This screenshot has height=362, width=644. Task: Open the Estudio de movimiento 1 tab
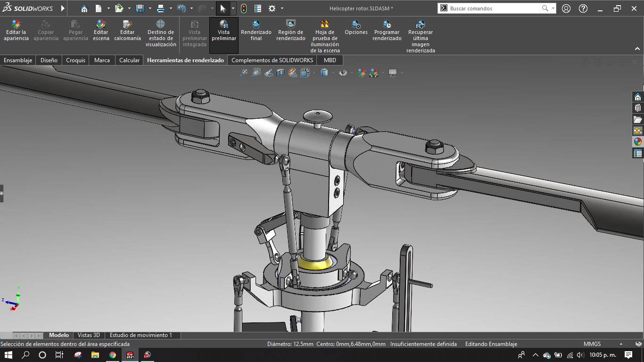pos(140,335)
